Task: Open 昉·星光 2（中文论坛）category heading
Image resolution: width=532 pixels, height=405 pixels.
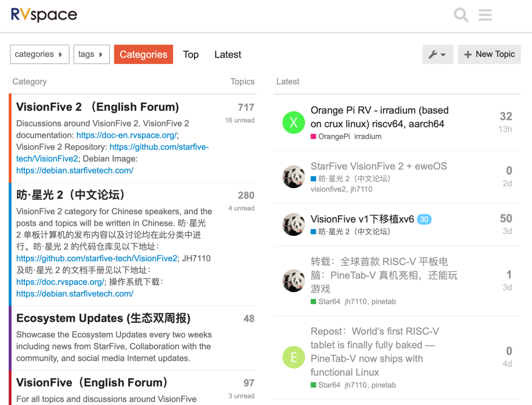Action: coord(71,195)
